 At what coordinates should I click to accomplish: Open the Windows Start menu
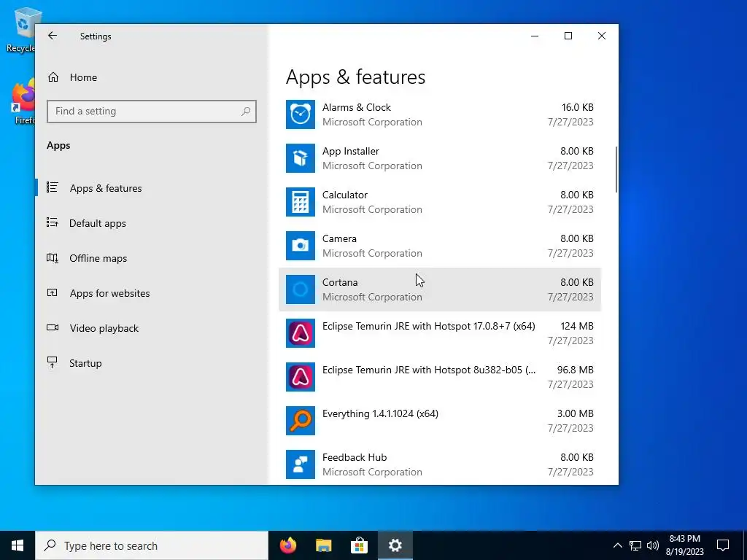(x=18, y=545)
